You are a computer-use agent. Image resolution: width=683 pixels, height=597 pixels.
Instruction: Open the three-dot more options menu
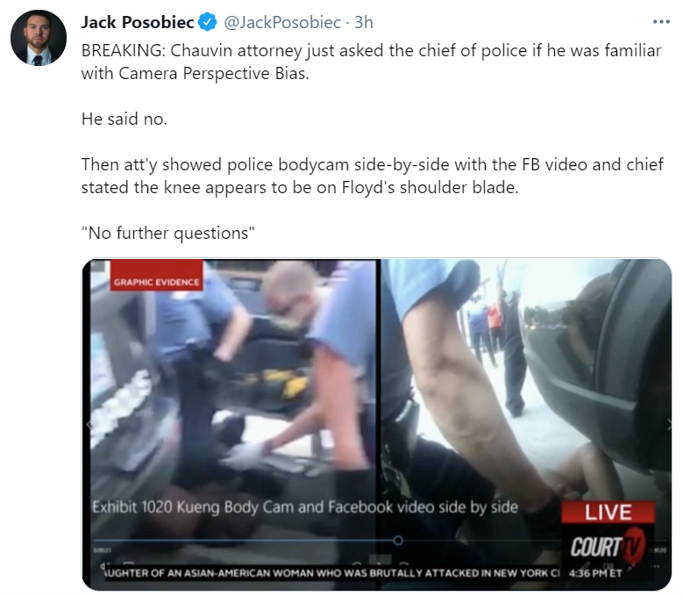[661, 22]
